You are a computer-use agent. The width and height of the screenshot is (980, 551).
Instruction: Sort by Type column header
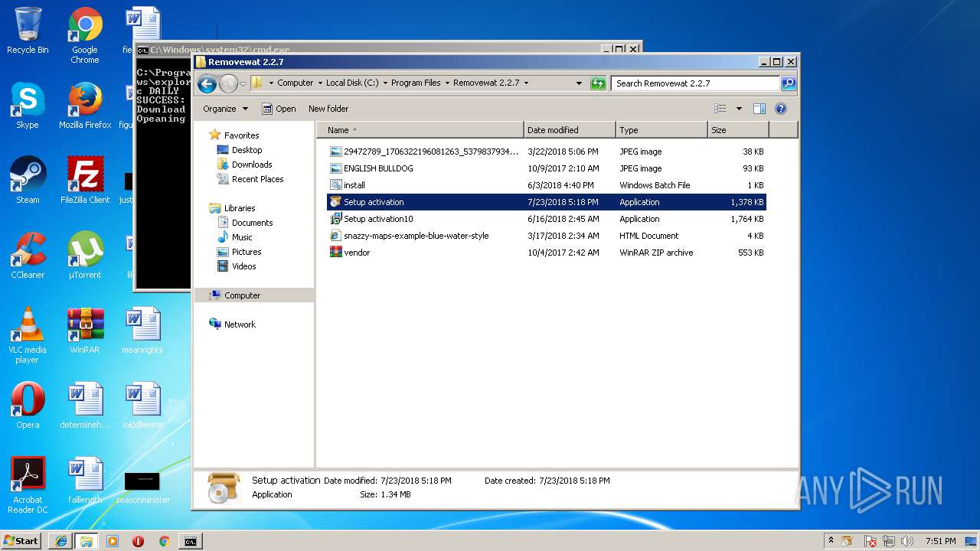(661, 130)
